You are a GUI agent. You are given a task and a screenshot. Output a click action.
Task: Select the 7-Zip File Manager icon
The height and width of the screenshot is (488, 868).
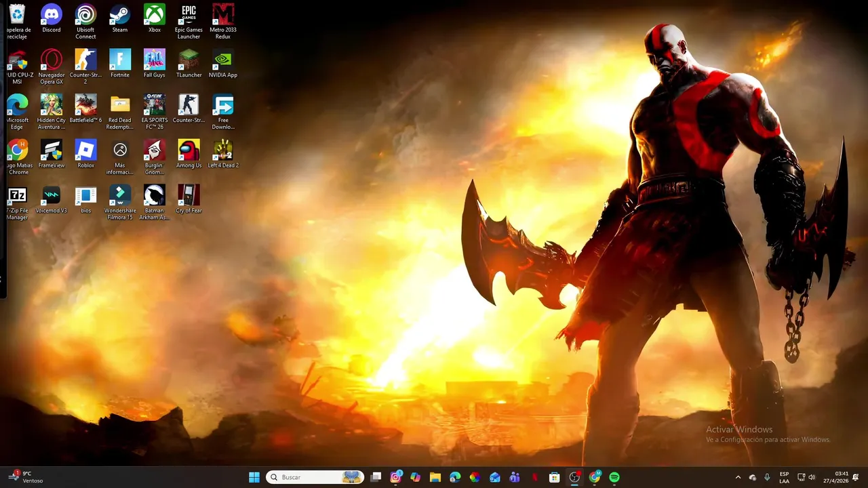17,203
